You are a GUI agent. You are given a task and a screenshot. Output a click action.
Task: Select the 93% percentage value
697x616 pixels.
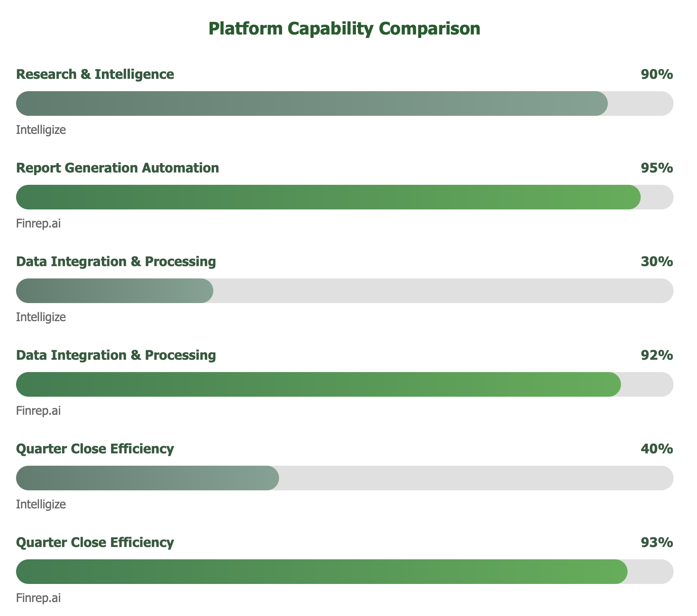(656, 542)
